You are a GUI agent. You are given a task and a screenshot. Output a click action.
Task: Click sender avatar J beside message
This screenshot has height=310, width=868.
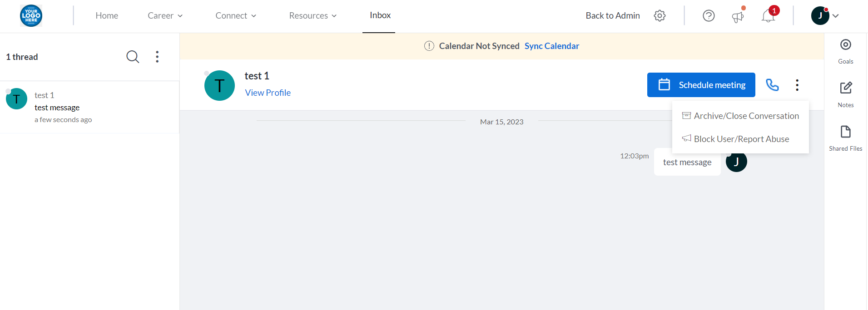tap(736, 162)
